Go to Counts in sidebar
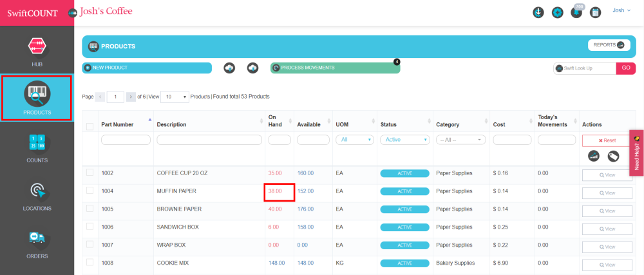The height and width of the screenshot is (275, 644). 37,147
